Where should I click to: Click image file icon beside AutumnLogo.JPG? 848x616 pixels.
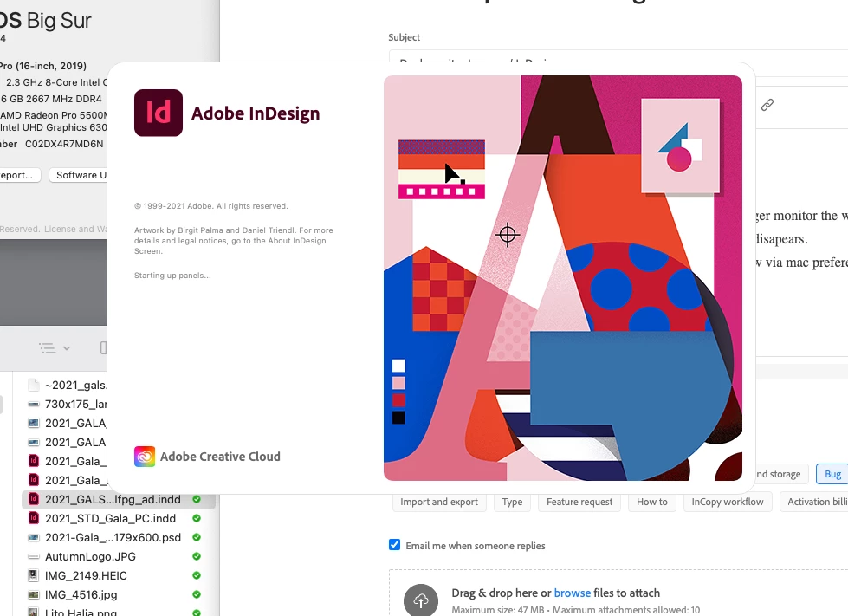tap(34, 556)
